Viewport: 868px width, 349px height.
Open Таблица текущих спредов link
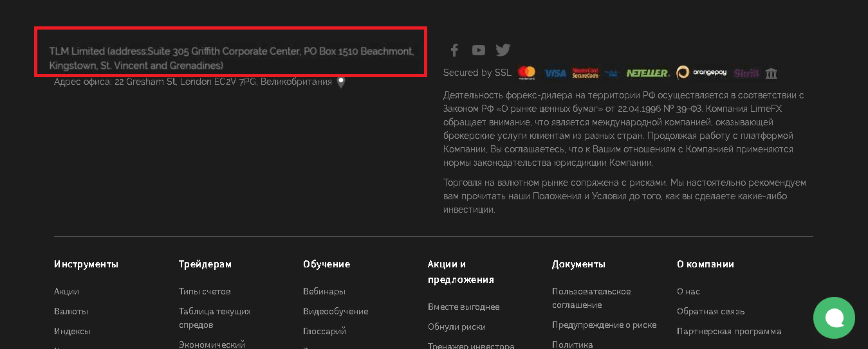coord(215,318)
